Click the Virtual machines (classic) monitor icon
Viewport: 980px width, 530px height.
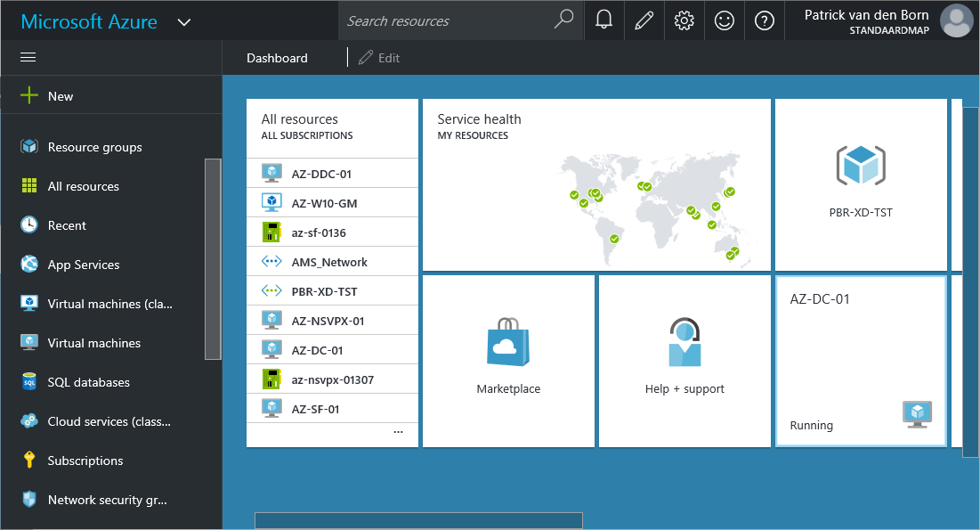[28, 304]
